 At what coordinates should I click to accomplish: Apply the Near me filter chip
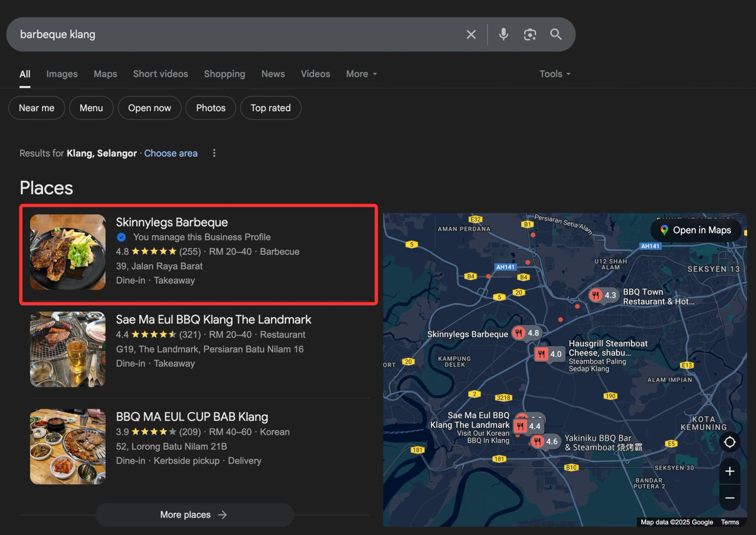point(37,108)
